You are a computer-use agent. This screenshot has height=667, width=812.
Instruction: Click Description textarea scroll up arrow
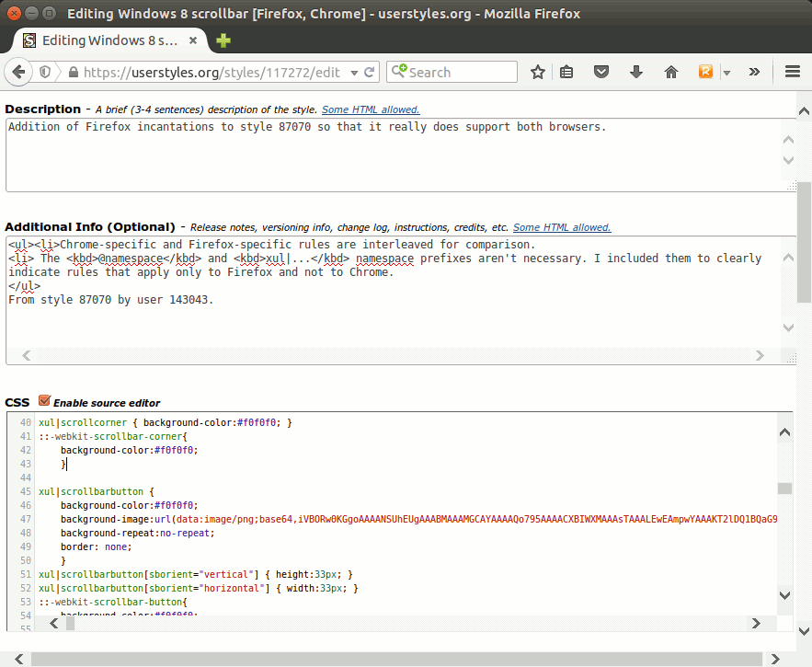(789, 140)
